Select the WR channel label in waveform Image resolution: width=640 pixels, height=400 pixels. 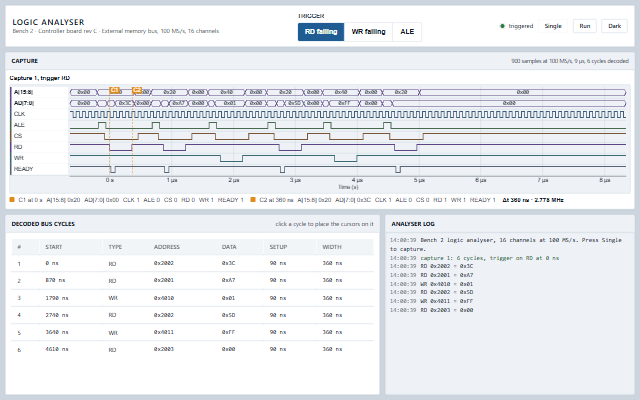click(x=18, y=158)
